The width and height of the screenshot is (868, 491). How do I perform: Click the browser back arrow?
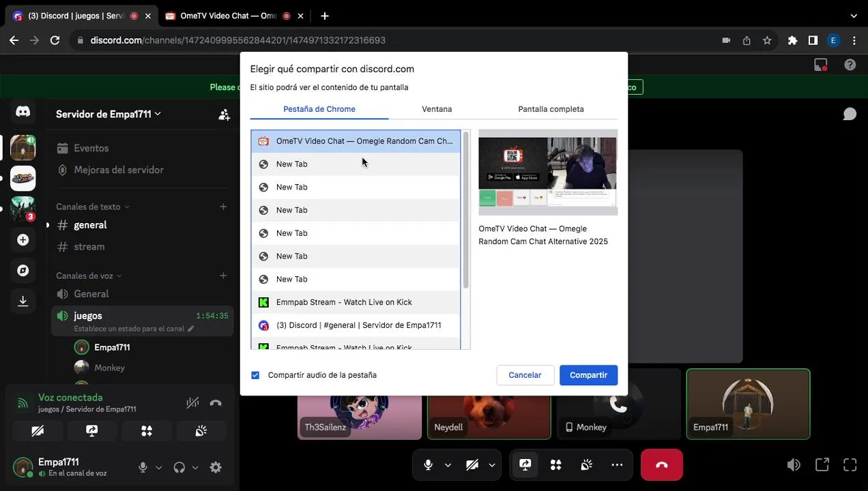point(14,40)
